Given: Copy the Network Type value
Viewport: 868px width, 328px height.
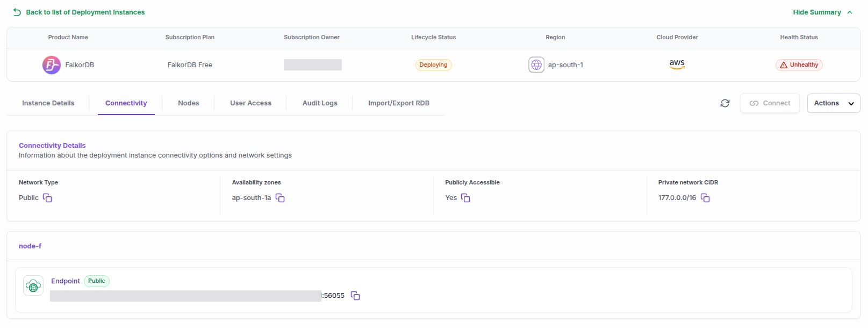Looking at the screenshot, I should tap(47, 198).
